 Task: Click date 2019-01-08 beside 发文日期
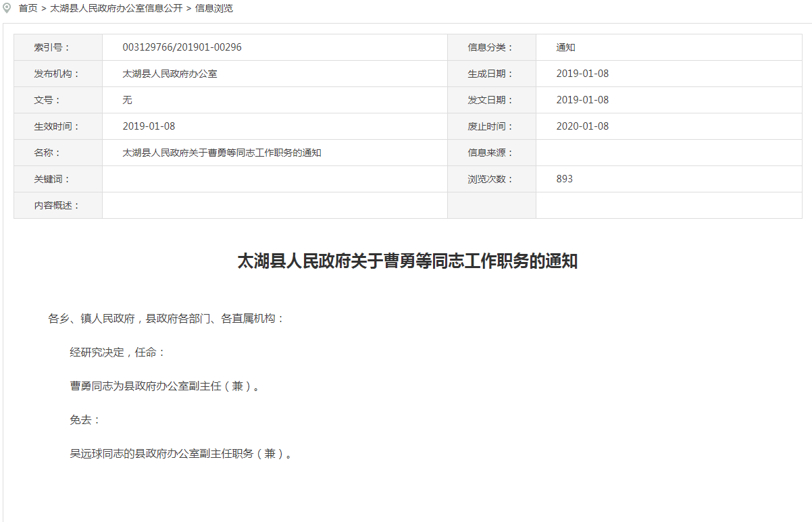[582, 100]
